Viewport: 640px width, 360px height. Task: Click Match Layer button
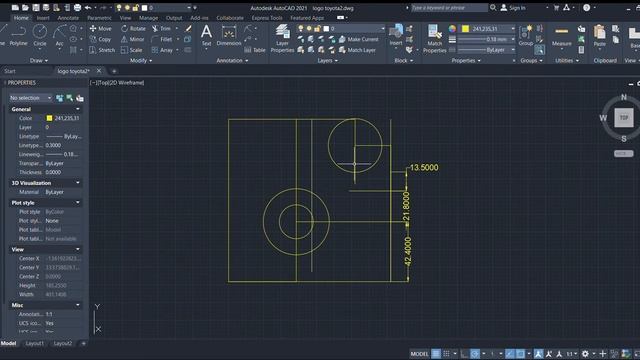click(x=357, y=50)
